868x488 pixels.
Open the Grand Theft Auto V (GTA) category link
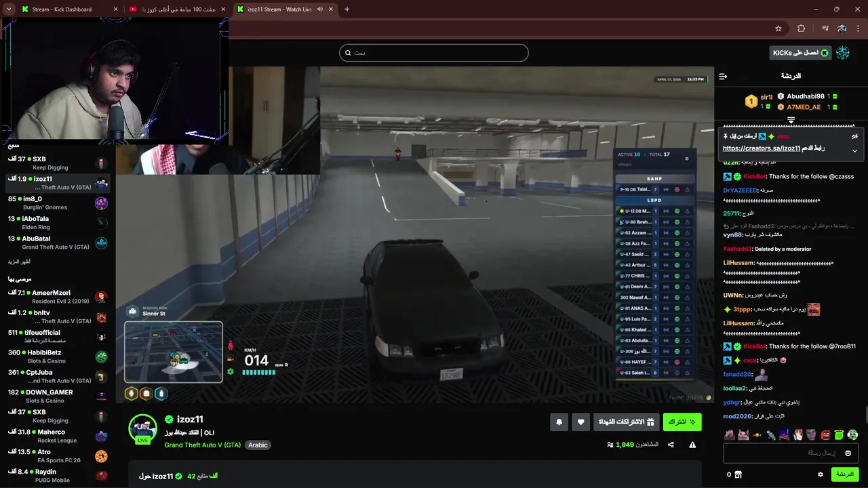(202, 445)
